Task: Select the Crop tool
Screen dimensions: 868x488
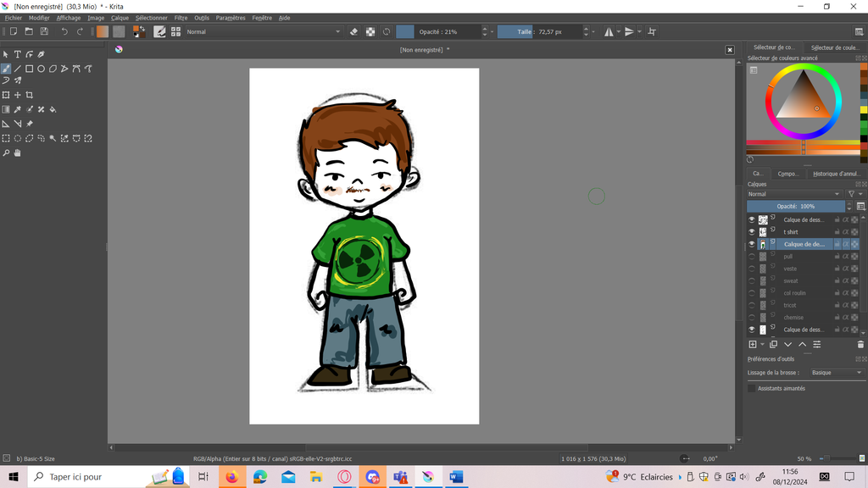Action: 30,95
